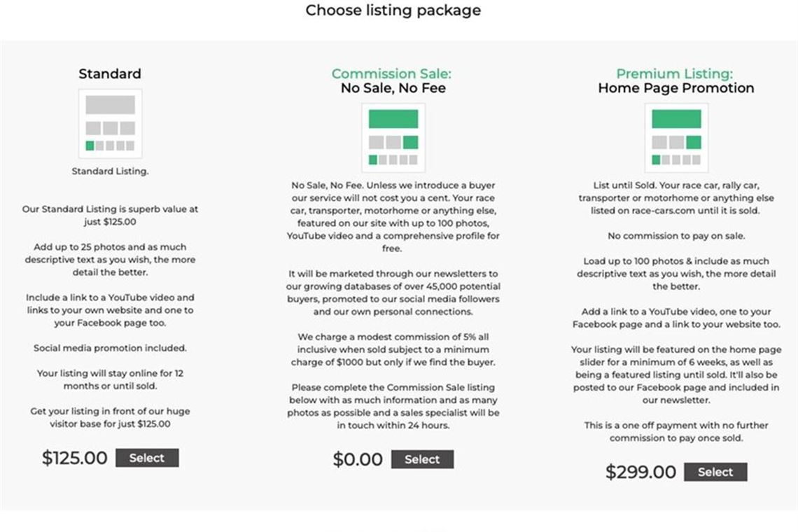This screenshot has width=798, height=532.
Task: Click the green "Premium Listing:" heading
Action: click(x=674, y=73)
